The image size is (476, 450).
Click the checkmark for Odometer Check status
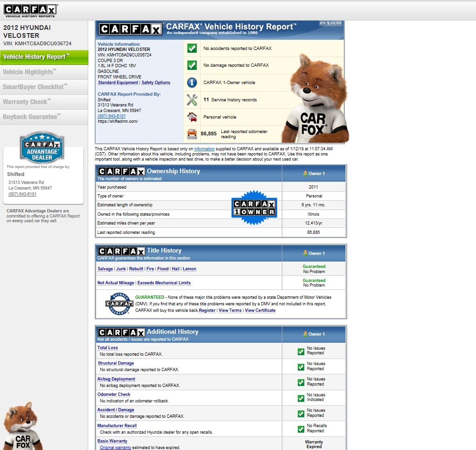coord(301,398)
